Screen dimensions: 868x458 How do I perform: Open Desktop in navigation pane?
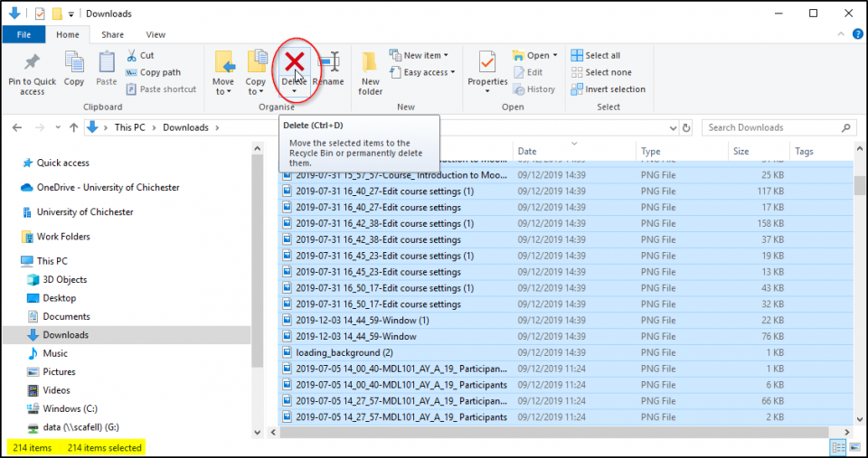(x=60, y=298)
